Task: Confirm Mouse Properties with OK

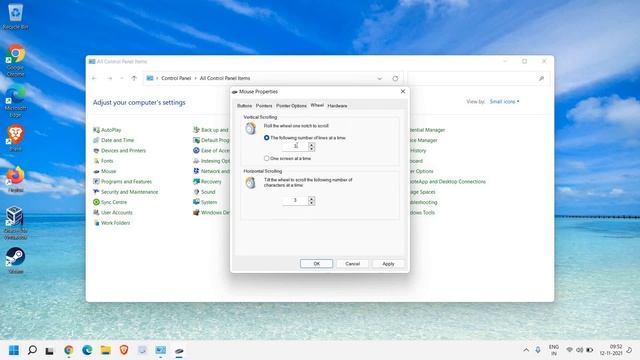Action: pos(316,264)
